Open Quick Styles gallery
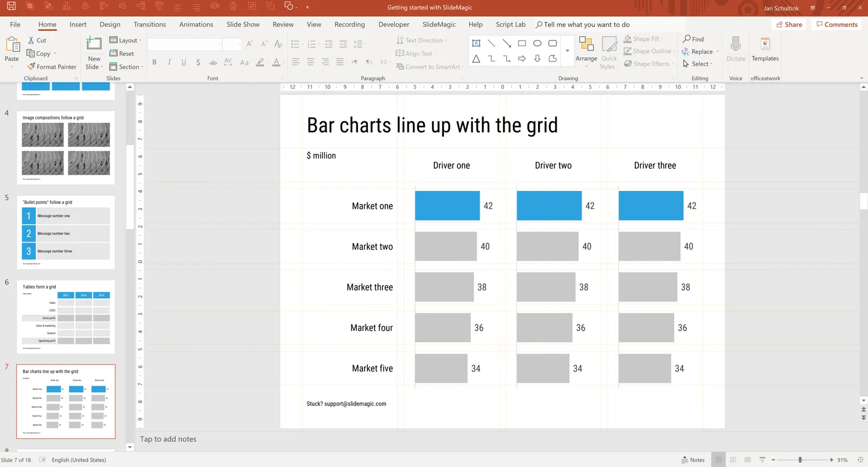The height and width of the screenshot is (467, 868). (x=609, y=53)
